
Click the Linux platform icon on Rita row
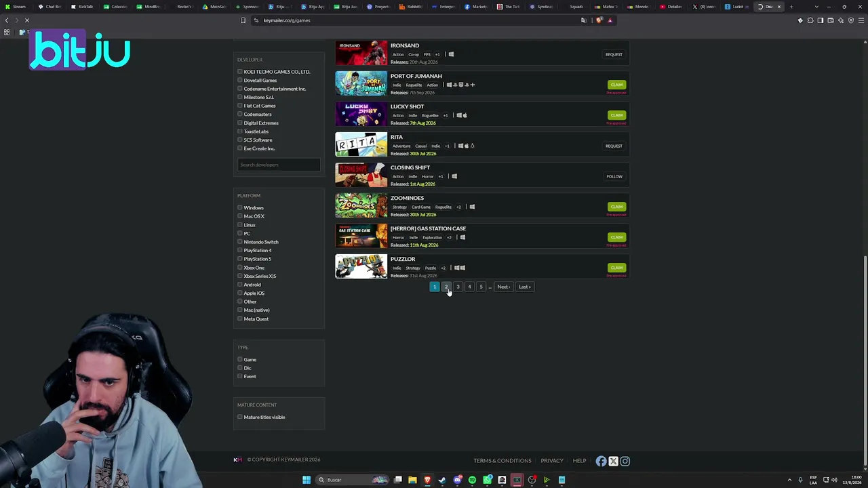tap(472, 146)
